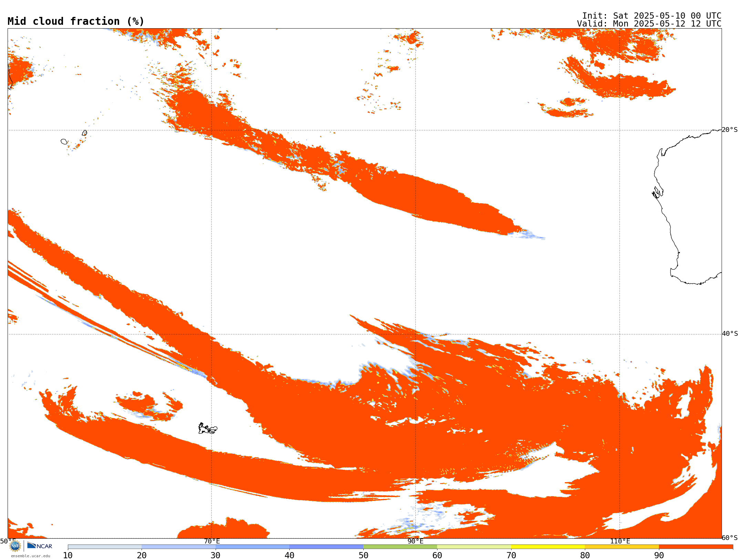Screen dimensions: 744x560
Task: Click the colorbar tick label 30
Action: click(216, 556)
